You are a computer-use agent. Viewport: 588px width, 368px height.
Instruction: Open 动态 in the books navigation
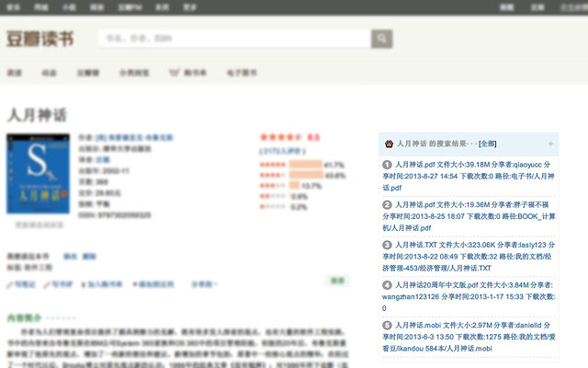(x=49, y=73)
